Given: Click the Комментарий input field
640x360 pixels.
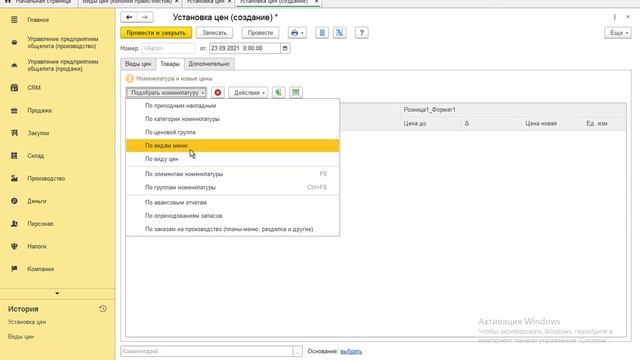Looking at the screenshot, I should [x=207, y=351].
